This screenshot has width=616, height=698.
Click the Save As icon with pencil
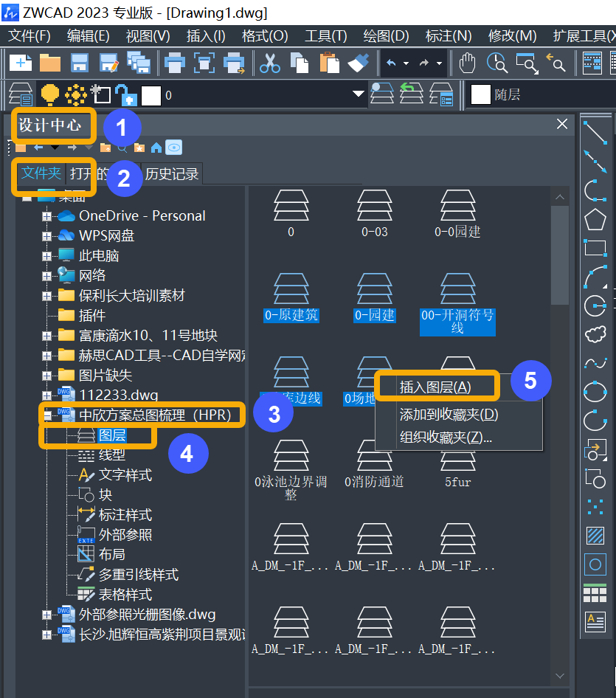click(109, 63)
